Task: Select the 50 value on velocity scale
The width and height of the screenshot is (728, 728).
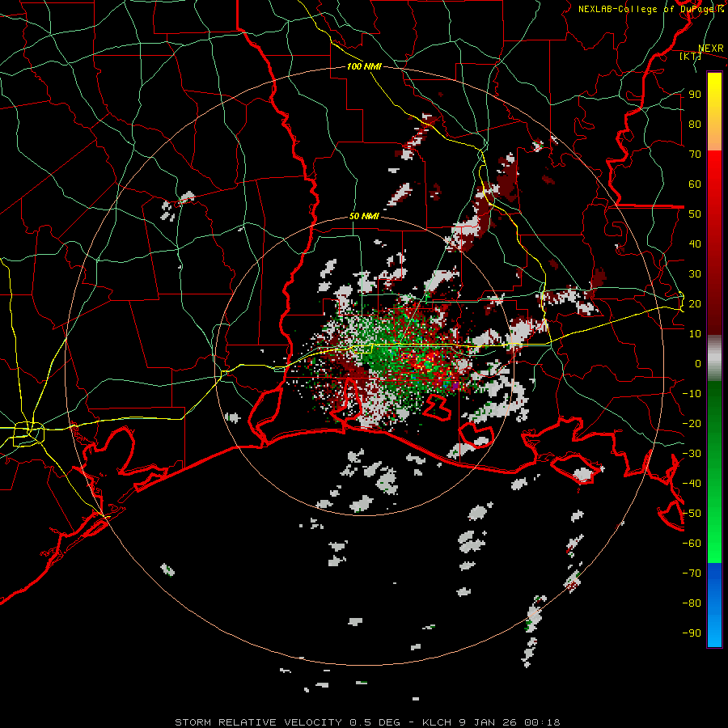Action: click(695, 214)
